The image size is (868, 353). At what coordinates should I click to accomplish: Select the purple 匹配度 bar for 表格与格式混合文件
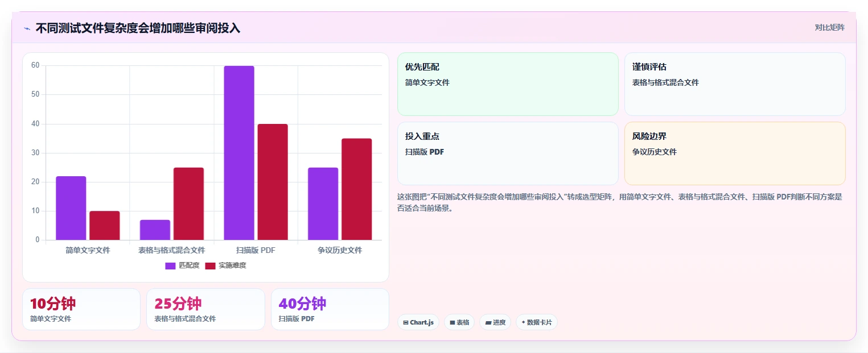(155, 230)
